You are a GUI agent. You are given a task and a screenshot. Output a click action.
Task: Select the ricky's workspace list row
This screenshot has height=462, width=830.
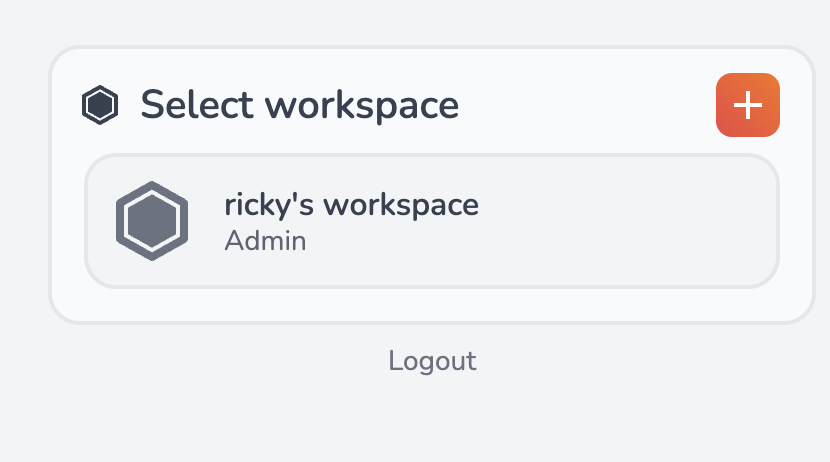pos(431,221)
